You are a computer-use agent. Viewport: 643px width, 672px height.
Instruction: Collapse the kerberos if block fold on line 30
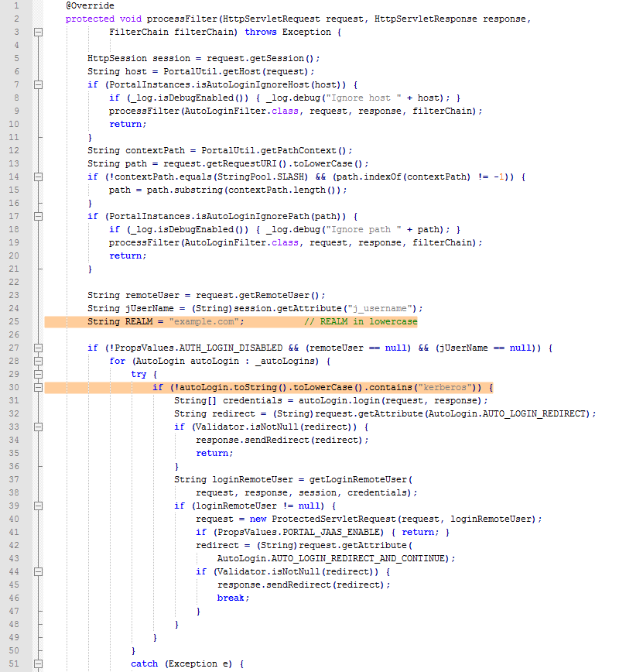coord(38,387)
